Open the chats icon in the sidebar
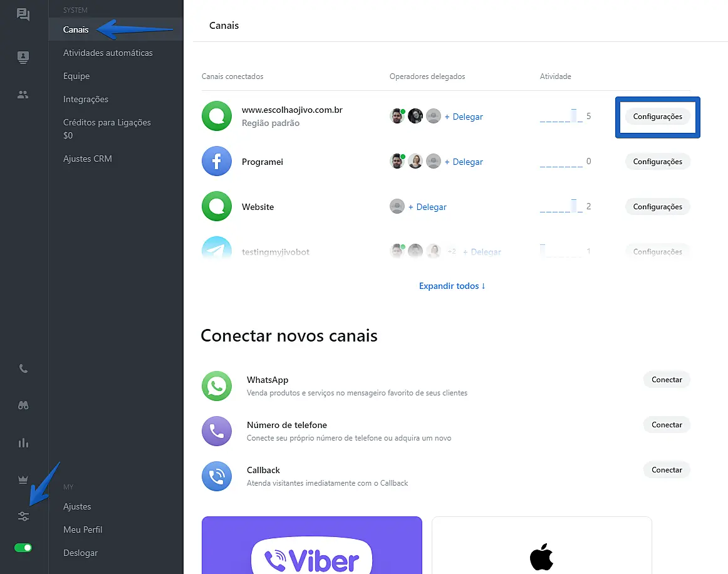728x574 pixels. (23, 14)
